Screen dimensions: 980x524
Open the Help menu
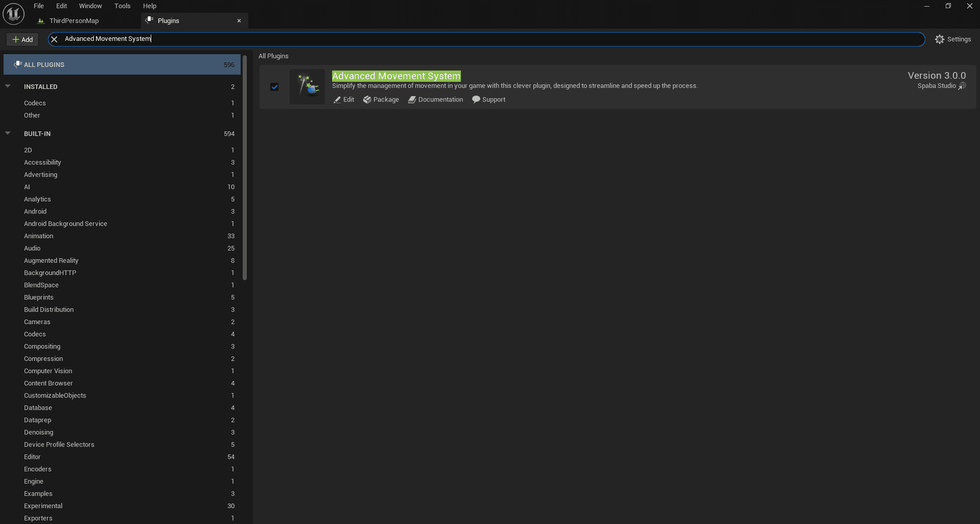tap(150, 6)
